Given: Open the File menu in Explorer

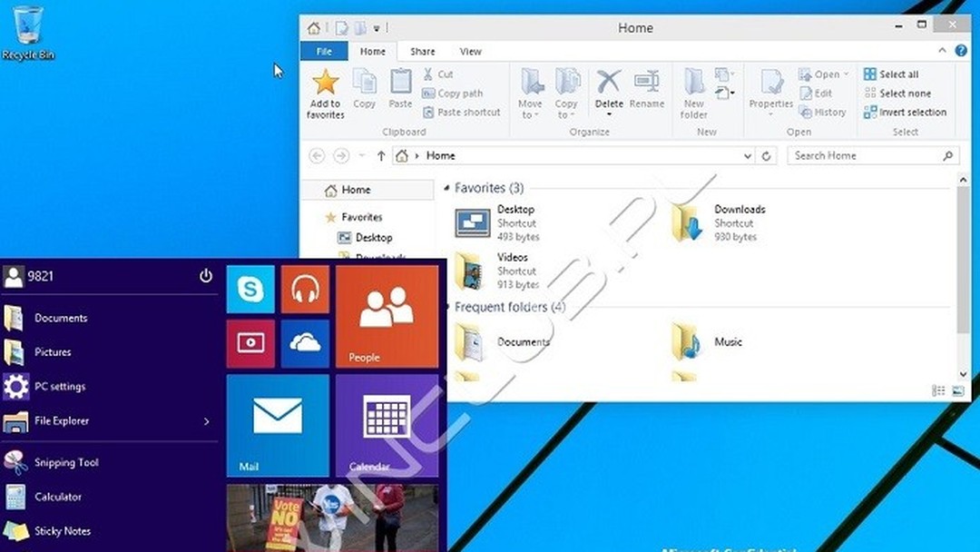Looking at the screenshot, I should click(324, 51).
